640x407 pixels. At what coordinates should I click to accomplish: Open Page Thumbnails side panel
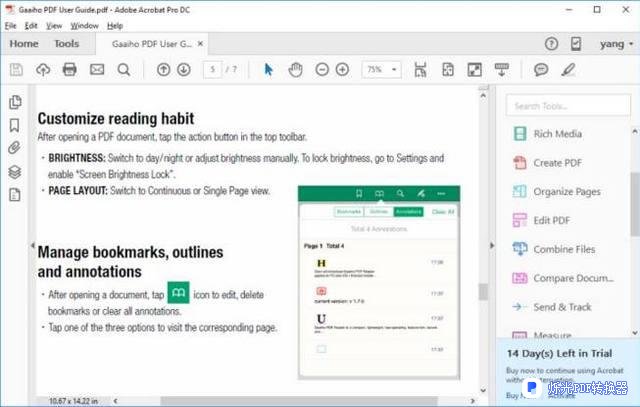[15, 102]
